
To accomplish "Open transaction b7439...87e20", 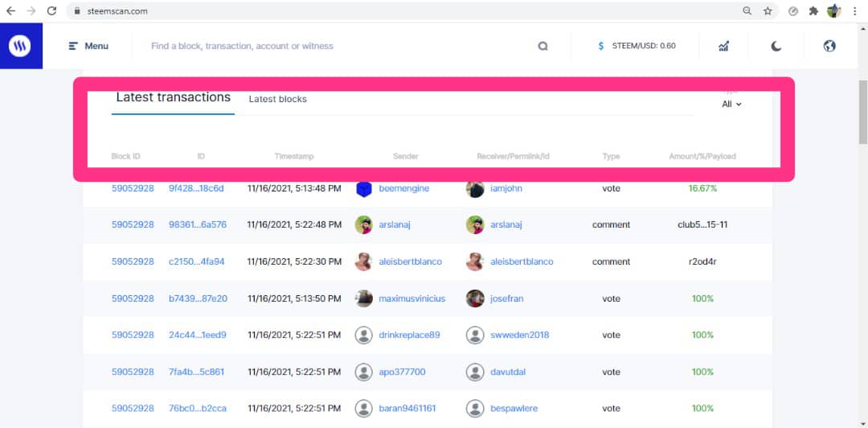I will point(198,298).
